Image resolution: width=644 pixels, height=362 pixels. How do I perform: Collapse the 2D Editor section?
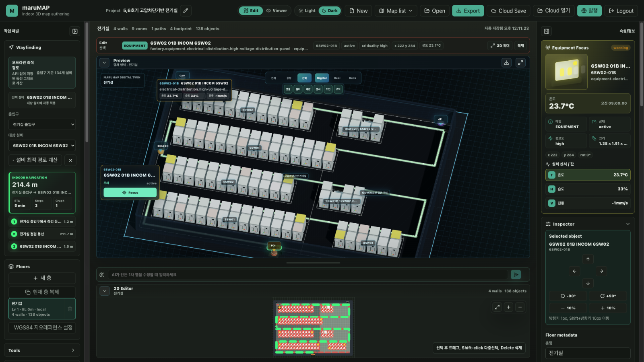(x=104, y=291)
